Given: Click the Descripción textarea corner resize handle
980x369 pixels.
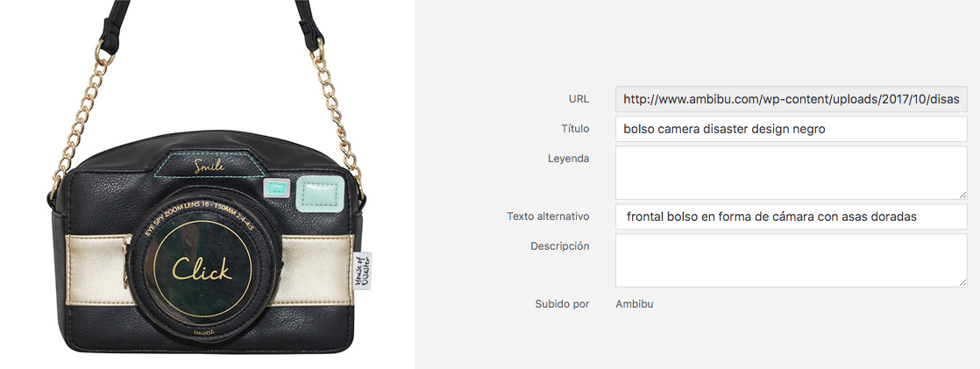Looking at the screenshot, I should tap(963, 283).
